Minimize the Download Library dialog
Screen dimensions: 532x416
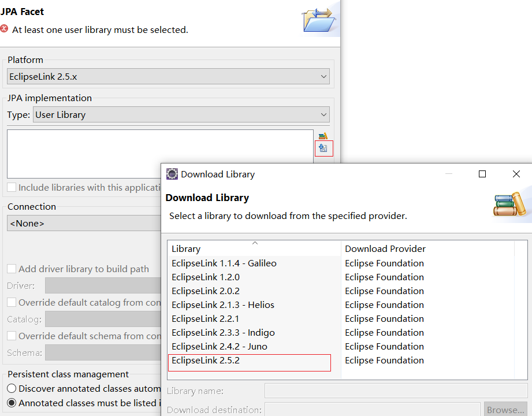point(449,174)
